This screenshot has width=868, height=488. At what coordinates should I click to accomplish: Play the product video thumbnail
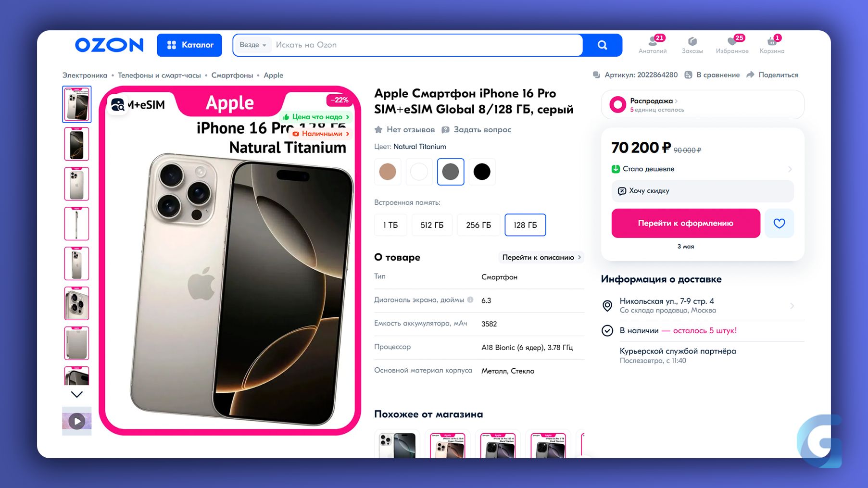(x=77, y=421)
